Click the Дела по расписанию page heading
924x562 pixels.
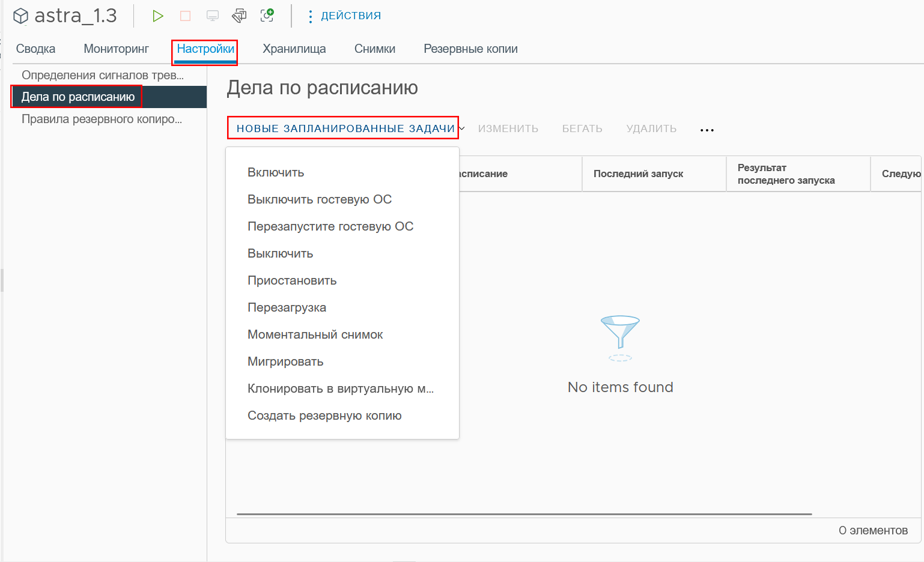[322, 88]
